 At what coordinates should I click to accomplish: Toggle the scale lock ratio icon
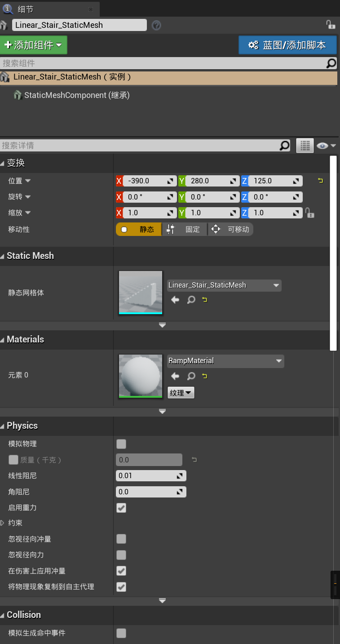[x=309, y=213]
